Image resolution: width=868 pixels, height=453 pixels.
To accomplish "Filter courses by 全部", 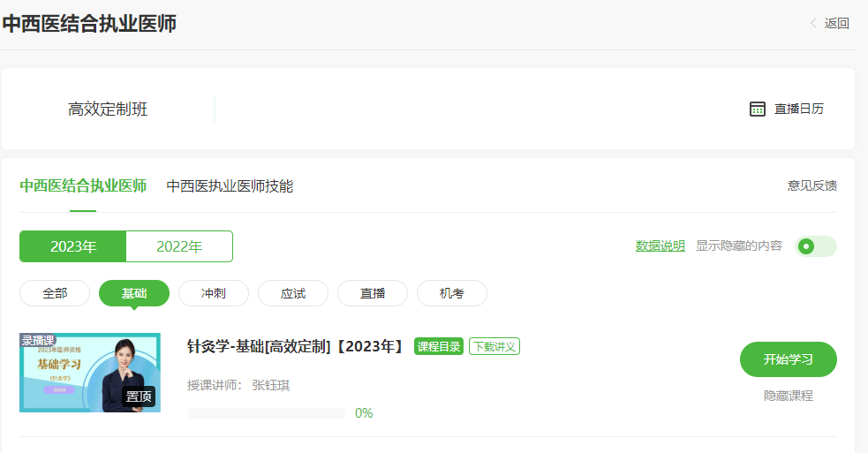I will [55, 293].
